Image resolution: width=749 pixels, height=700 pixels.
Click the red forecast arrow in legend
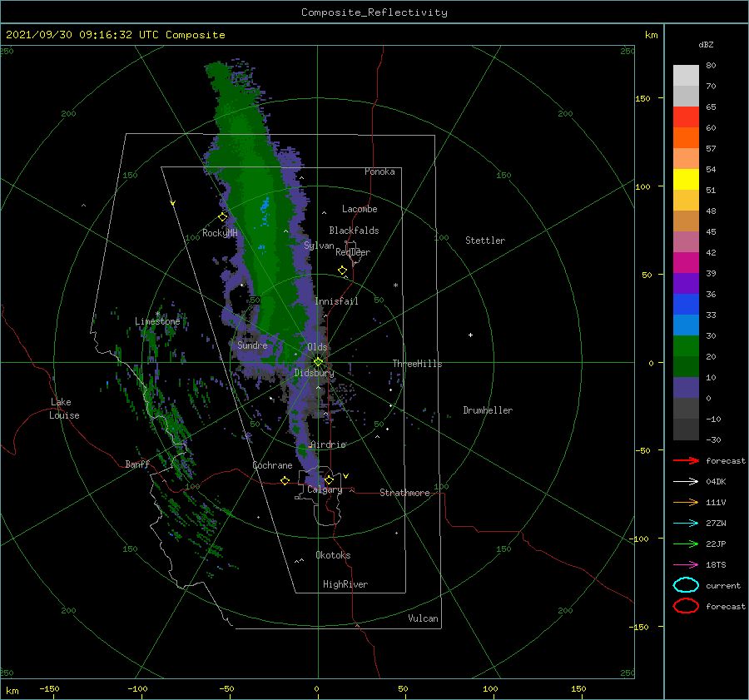(x=686, y=460)
